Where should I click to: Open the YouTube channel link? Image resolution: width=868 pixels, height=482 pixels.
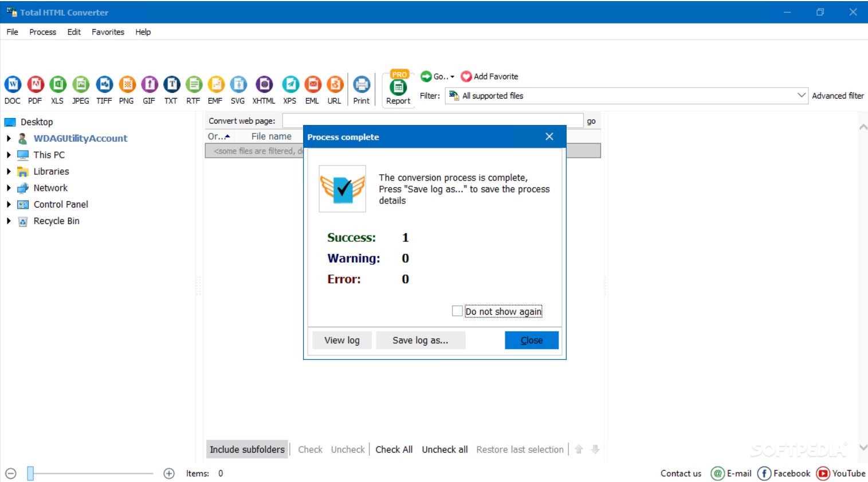point(841,473)
